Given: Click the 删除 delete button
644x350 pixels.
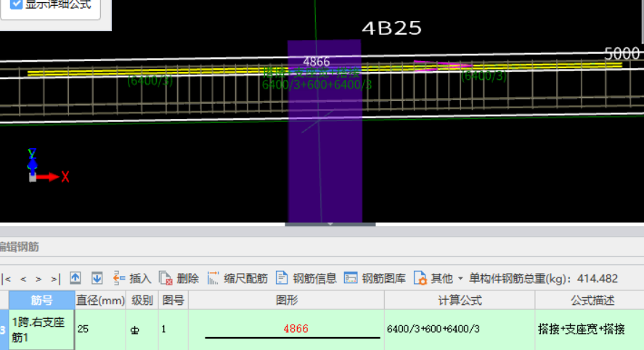Looking at the screenshot, I should [179, 279].
